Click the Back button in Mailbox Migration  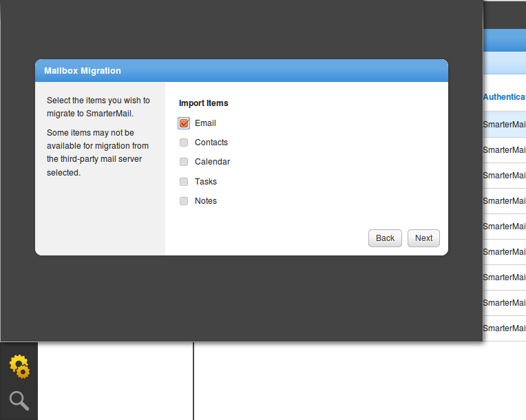click(x=385, y=238)
